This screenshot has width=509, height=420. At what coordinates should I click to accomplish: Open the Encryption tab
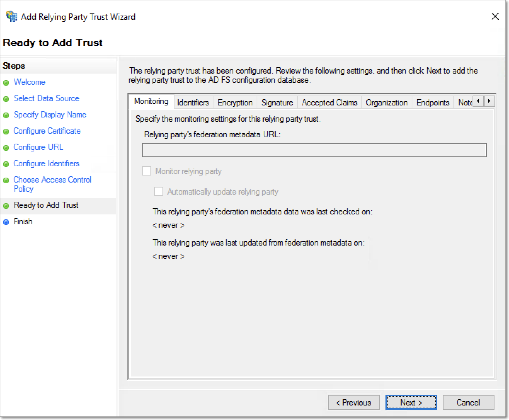pos(235,103)
